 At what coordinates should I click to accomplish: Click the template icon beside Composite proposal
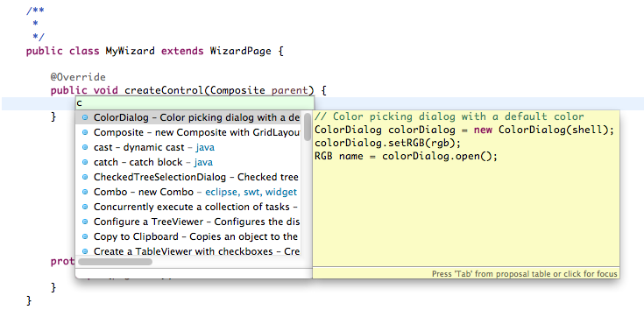coord(85,132)
